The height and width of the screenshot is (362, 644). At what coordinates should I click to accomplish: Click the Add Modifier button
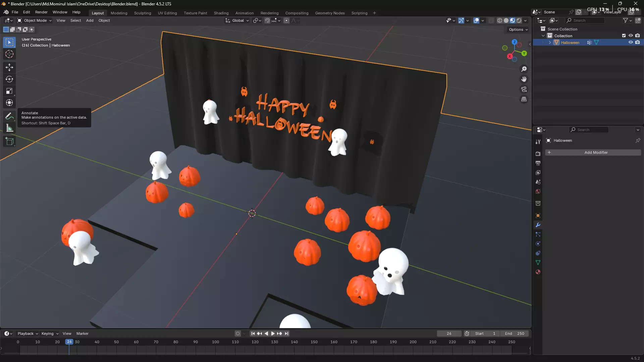click(593, 153)
